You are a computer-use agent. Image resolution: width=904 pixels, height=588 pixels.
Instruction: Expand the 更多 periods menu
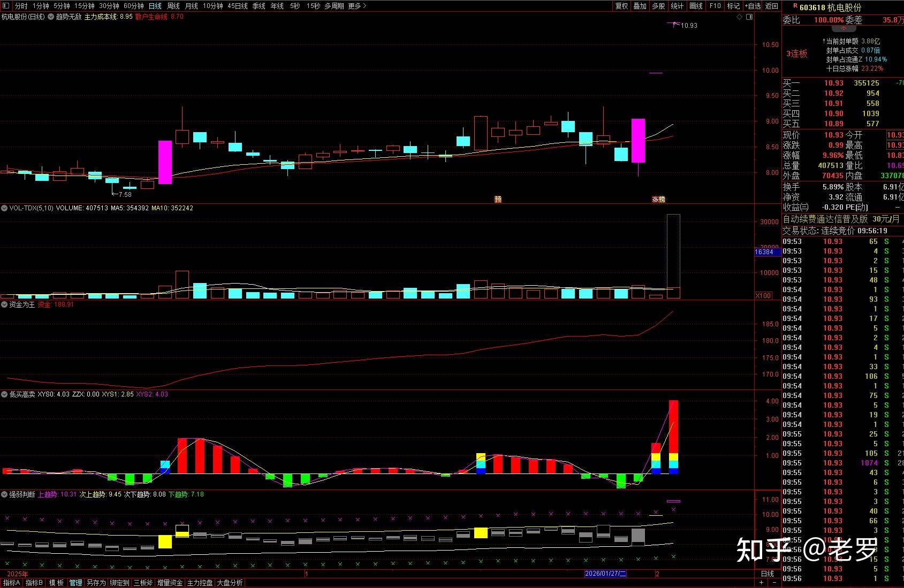[357, 6]
